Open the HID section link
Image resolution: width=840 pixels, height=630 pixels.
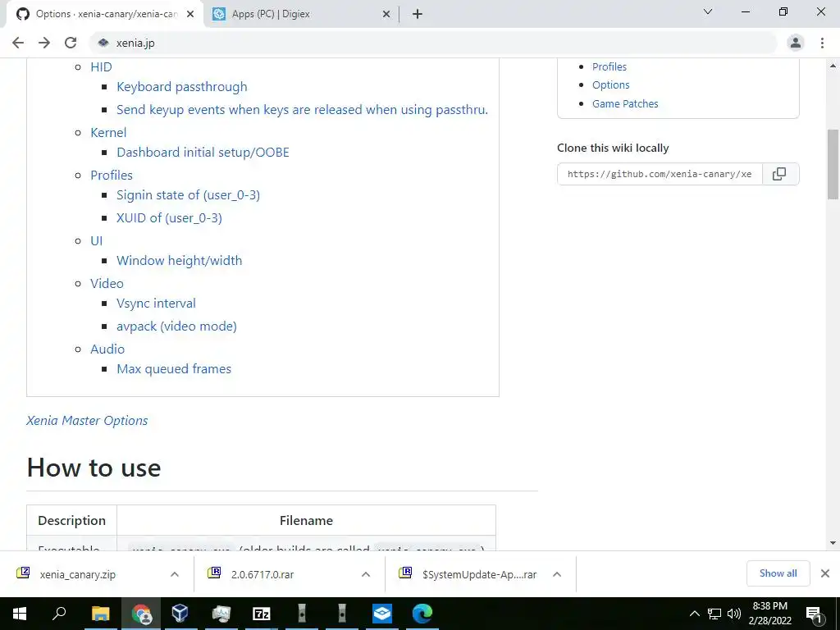101,67
